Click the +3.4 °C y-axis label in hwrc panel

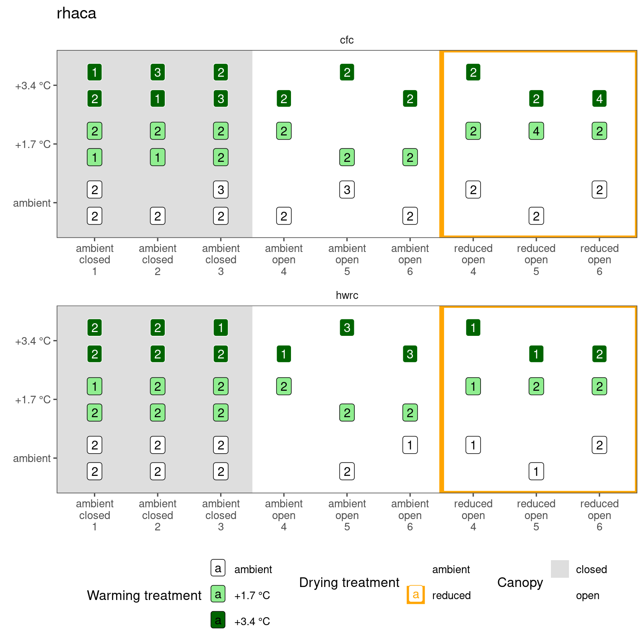point(33,341)
